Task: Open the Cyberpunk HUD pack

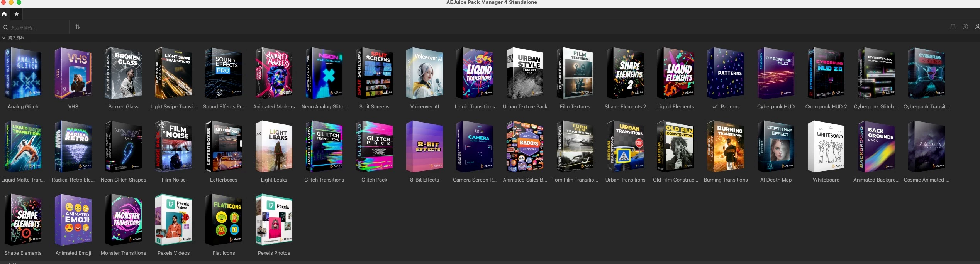Action: point(776,73)
